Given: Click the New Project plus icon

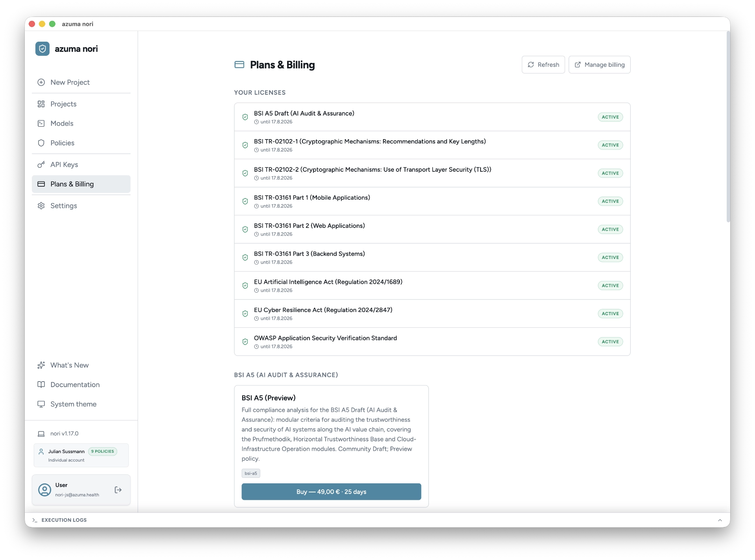Looking at the screenshot, I should pos(41,82).
